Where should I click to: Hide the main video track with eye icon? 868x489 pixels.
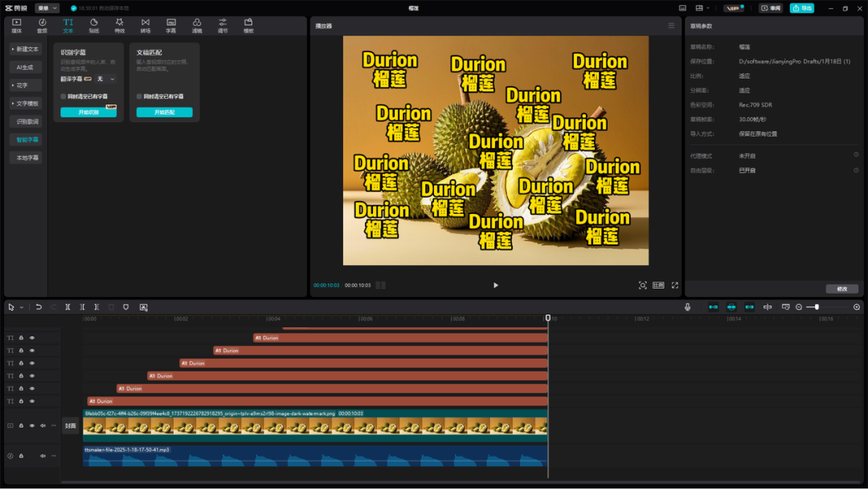[32, 425]
